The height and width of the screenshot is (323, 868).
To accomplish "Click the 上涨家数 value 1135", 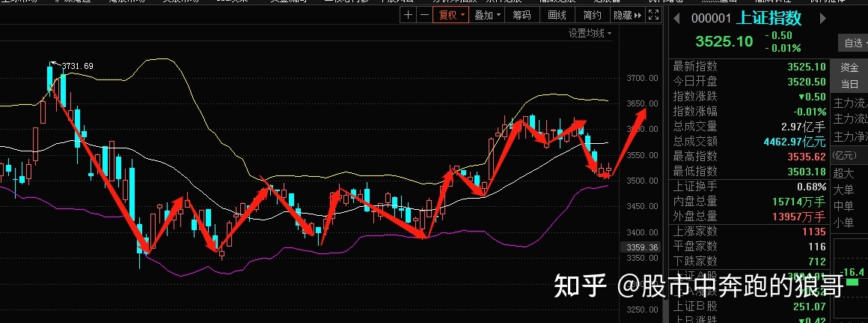I will coord(814,232).
